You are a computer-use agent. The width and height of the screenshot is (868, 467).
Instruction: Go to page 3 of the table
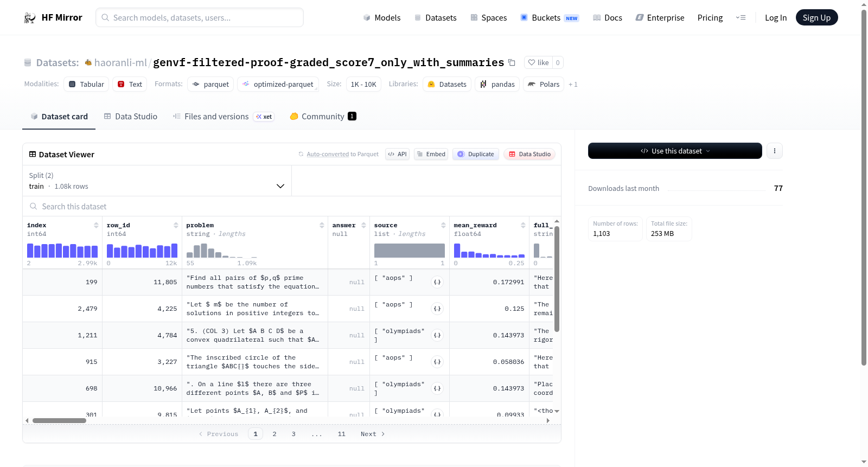click(293, 434)
